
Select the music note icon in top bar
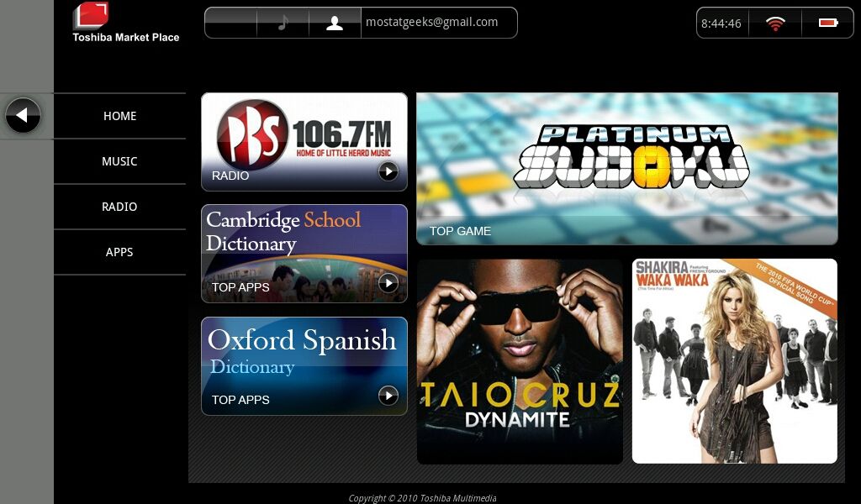coord(283,23)
